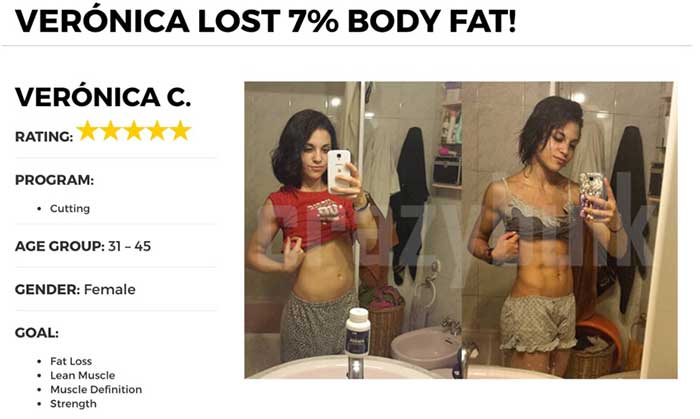The width and height of the screenshot is (700, 419).
Task: Open the before-and-after transformation photo
Action: point(461,230)
